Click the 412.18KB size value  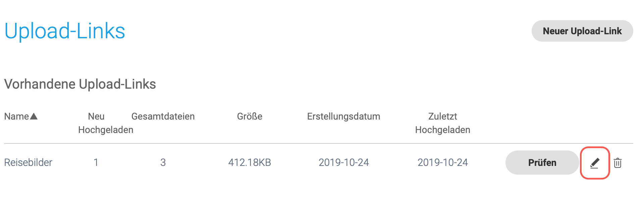tap(250, 163)
